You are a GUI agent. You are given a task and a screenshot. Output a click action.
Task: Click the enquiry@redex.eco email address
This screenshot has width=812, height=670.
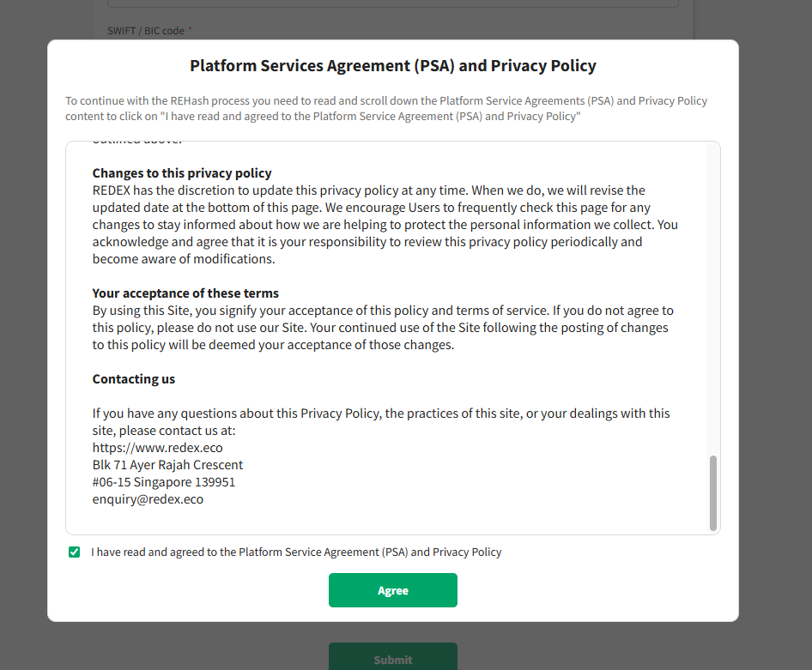coord(148,499)
